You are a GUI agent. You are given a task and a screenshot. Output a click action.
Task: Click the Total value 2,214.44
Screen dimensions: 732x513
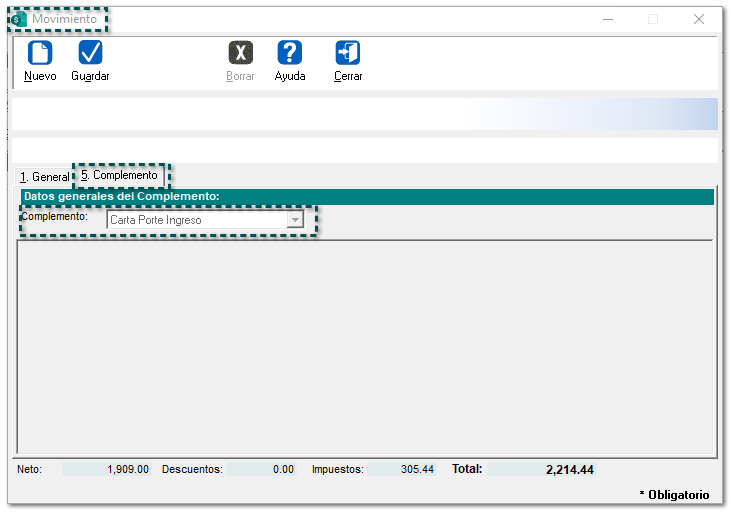pos(542,469)
